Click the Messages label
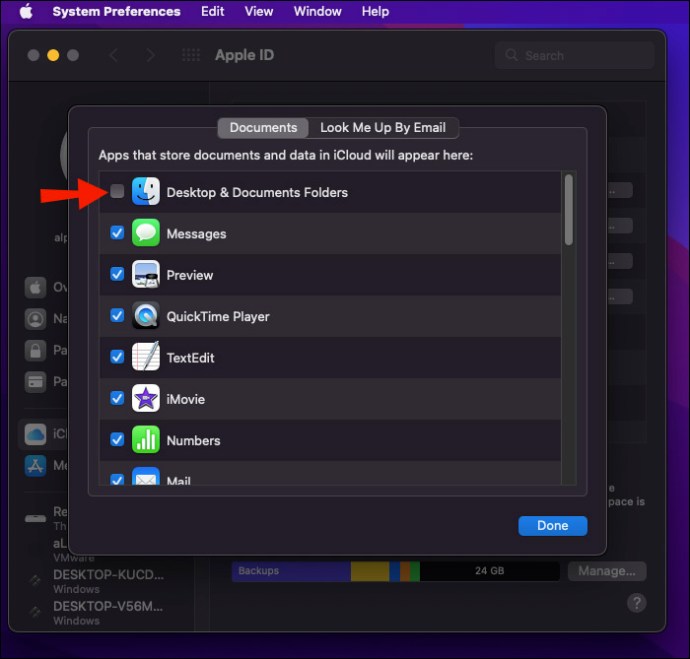 196,234
